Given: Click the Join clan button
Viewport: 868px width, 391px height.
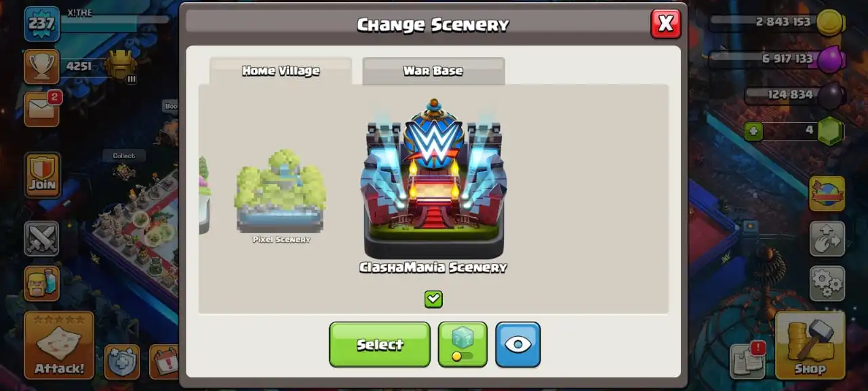Looking at the screenshot, I should point(42,175).
